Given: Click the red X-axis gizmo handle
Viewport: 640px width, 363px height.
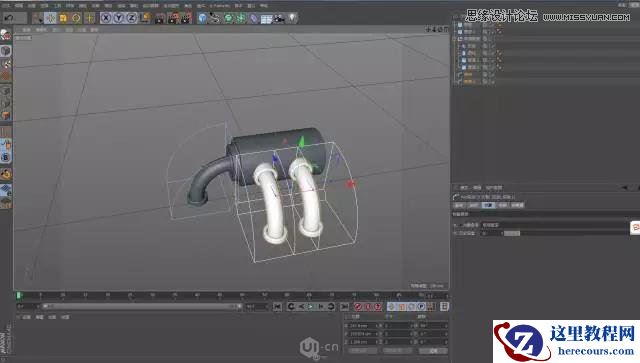Looking at the screenshot, I should 351,185.
